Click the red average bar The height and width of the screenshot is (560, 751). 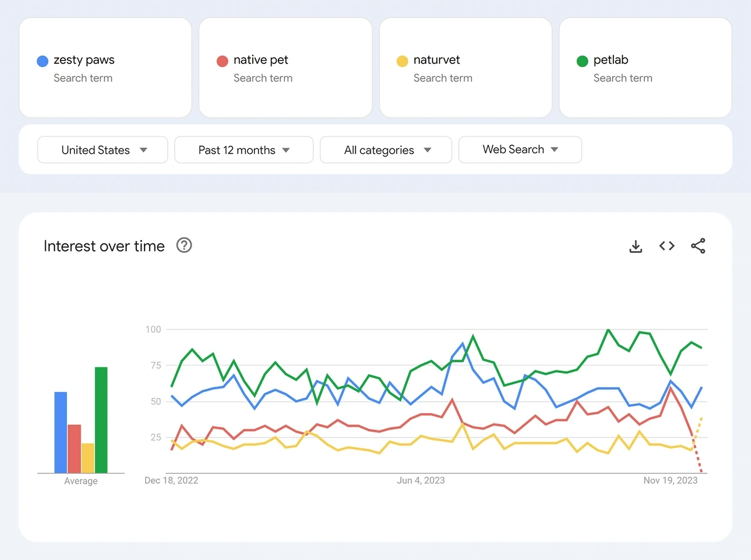(74, 449)
